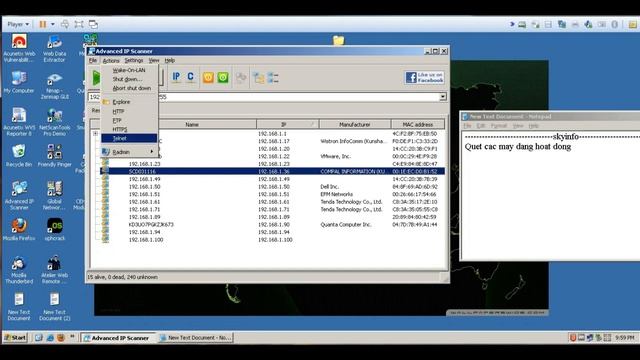Open Acunetix WVS Reporter desktop icon
640x360 pixels.
click(19, 122)
